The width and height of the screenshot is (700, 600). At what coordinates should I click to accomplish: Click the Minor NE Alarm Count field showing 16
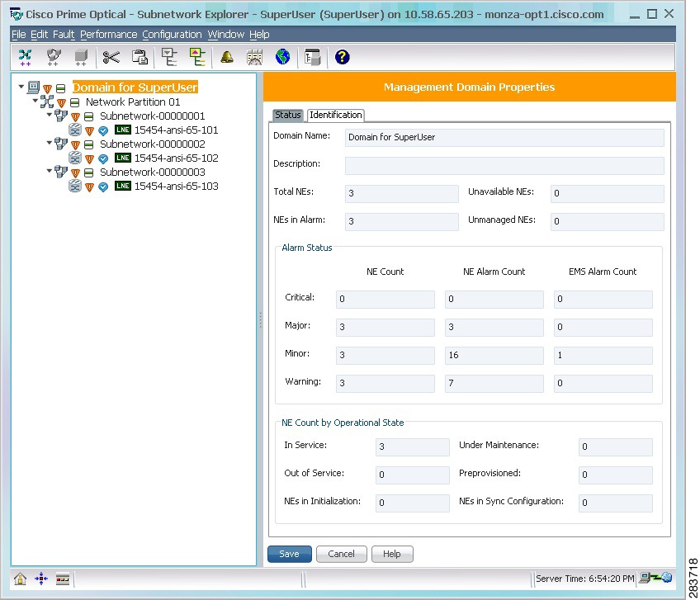click(x=494, y=356)
